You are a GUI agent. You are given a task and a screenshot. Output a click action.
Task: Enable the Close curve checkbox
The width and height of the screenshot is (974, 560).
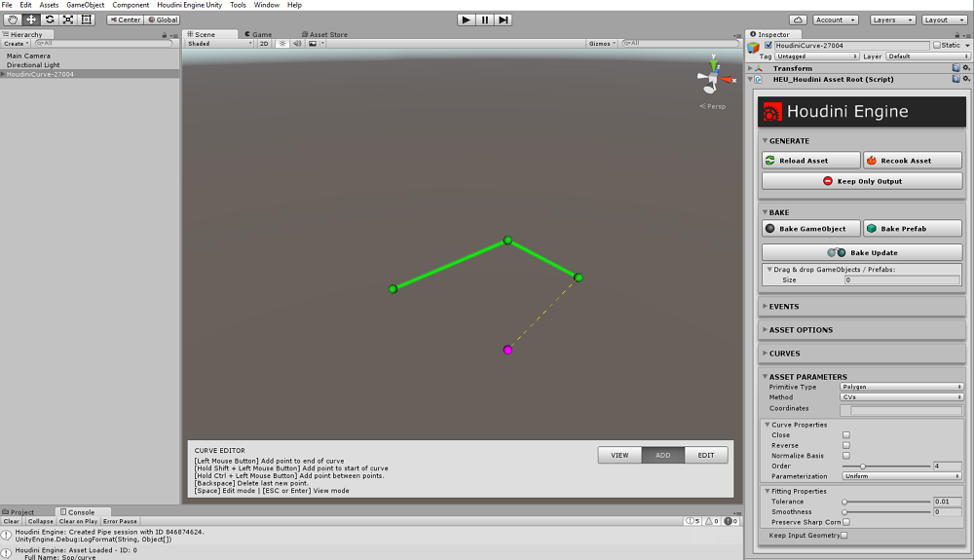point(845,435)
